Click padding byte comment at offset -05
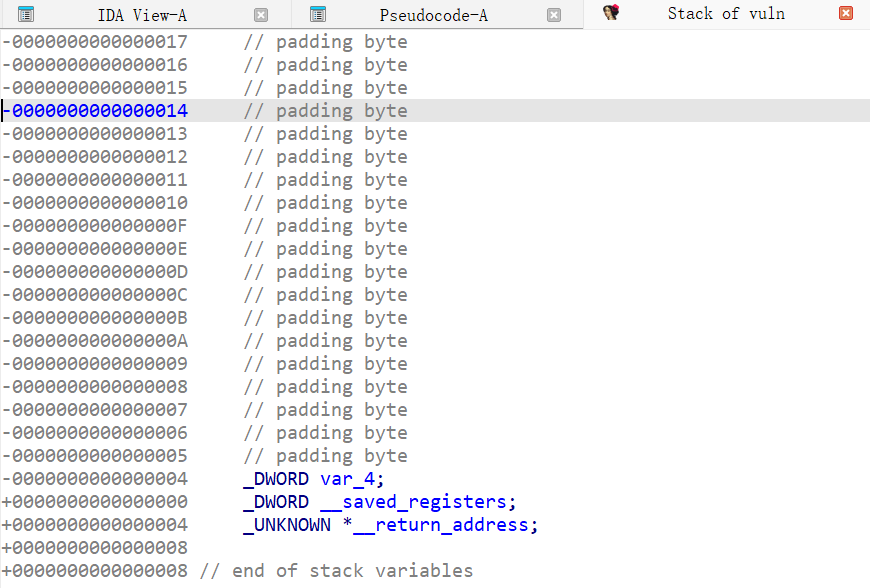The image size is (870, 588). point(326,456)
